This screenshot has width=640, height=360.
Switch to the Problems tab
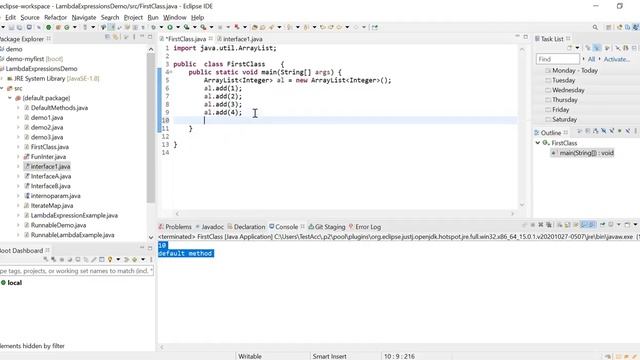coord(175,227)
